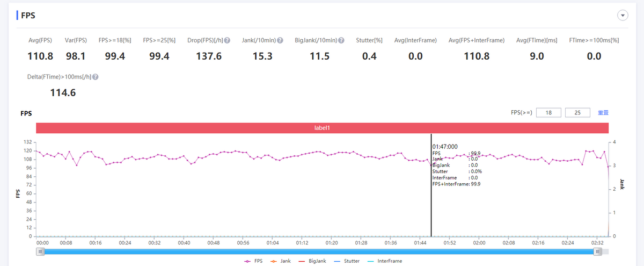The height and width of the screenshot is (266, 644).
Task: Click the blue 重置 reset link
Action: click(603, 113)
